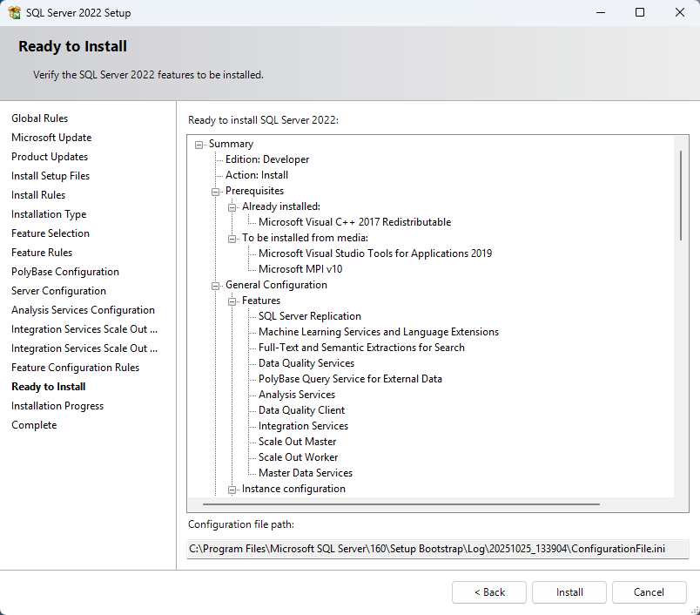The width and height of the screenshot is (700, 615).
Task: Collapse To be installed from media node
Action: (x=232, y=239)
